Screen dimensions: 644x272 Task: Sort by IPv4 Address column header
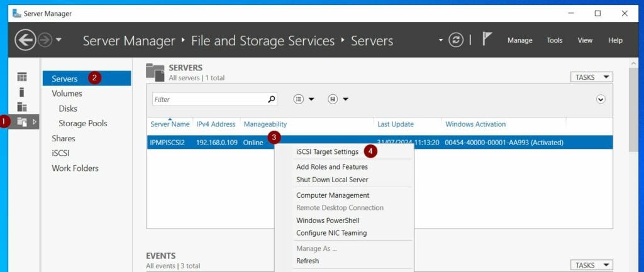[216, 124]
